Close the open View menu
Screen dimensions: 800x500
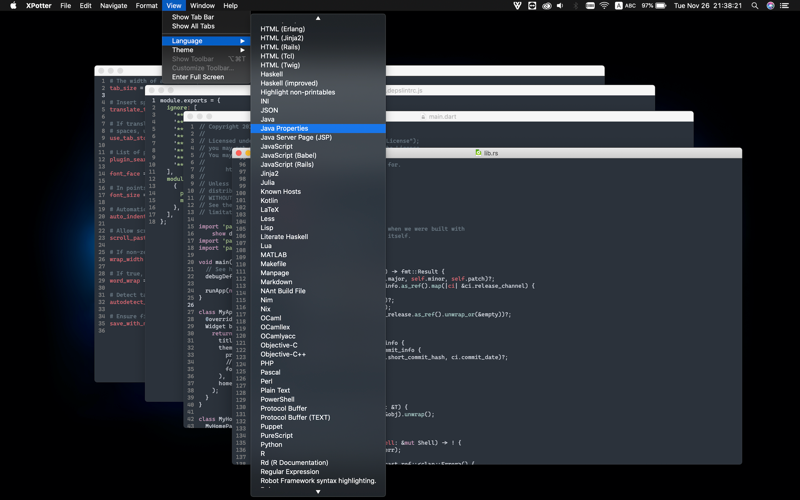coord(173,6)
